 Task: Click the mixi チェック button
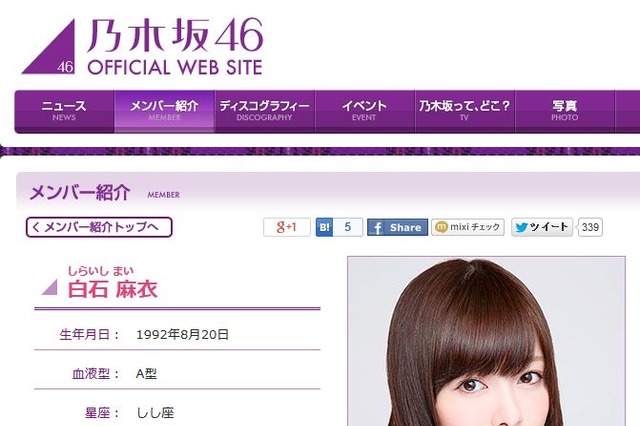click(468, 227)
